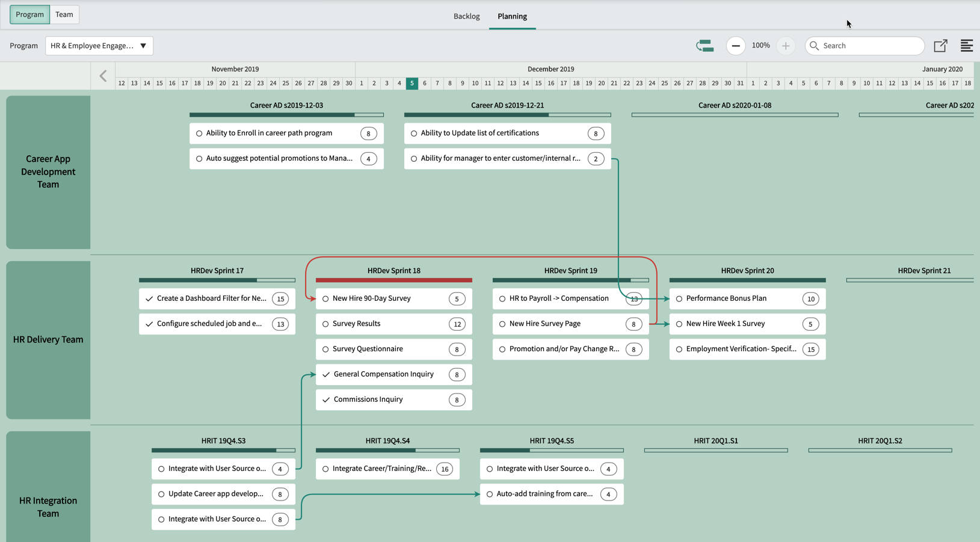This screenshot has height=542, width=980.
Task: Open the export/share icon
Action: [x=940, y=46]
